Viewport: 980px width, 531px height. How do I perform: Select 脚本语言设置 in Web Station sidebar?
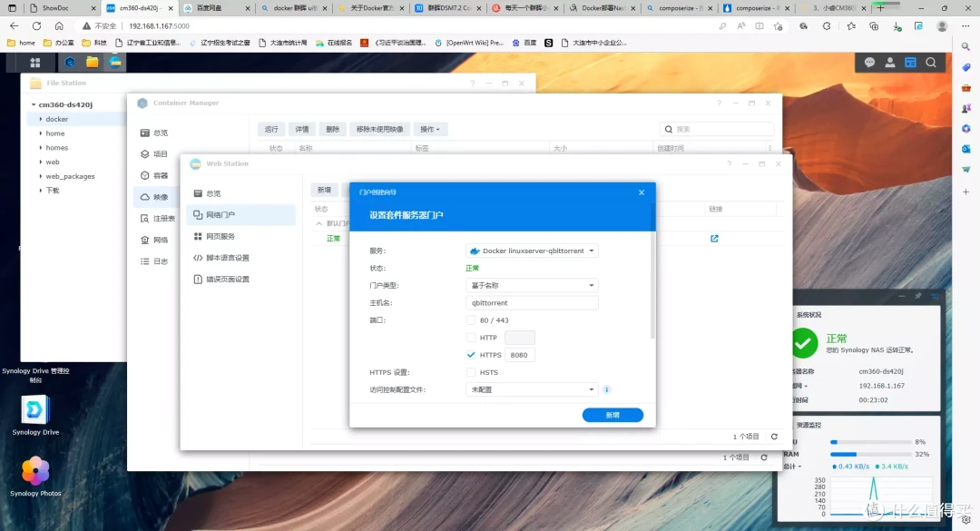[x=240, y=258]
